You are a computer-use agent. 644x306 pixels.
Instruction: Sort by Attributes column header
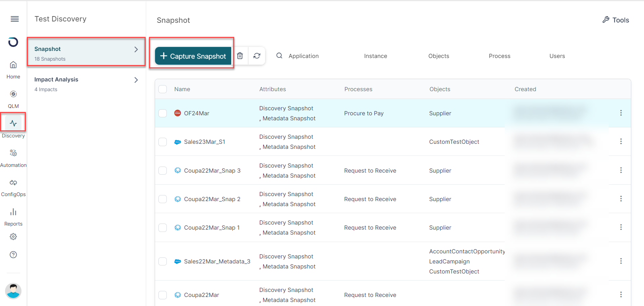click(x=273, y=89)
